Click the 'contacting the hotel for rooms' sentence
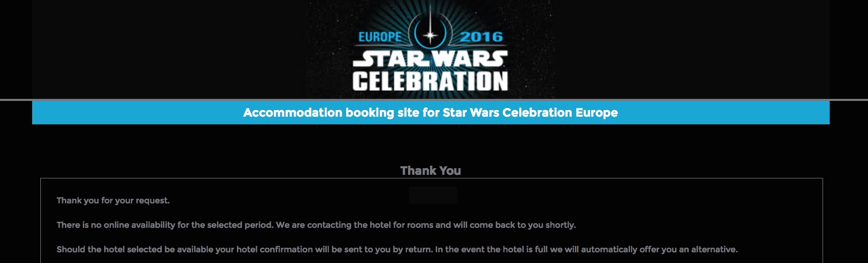Image resolution: width=868 pixels, height=263 pixels. pyautogui.click(x=426, y=225)
